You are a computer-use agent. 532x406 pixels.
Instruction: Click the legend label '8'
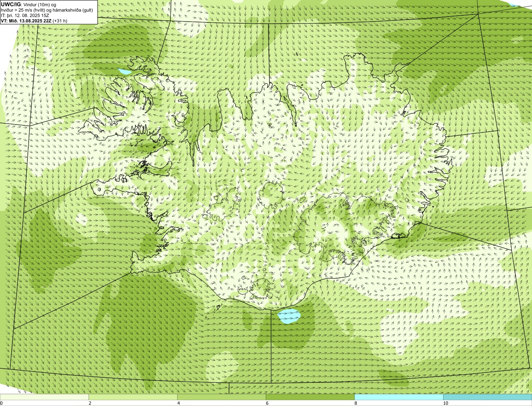point(356,403)
